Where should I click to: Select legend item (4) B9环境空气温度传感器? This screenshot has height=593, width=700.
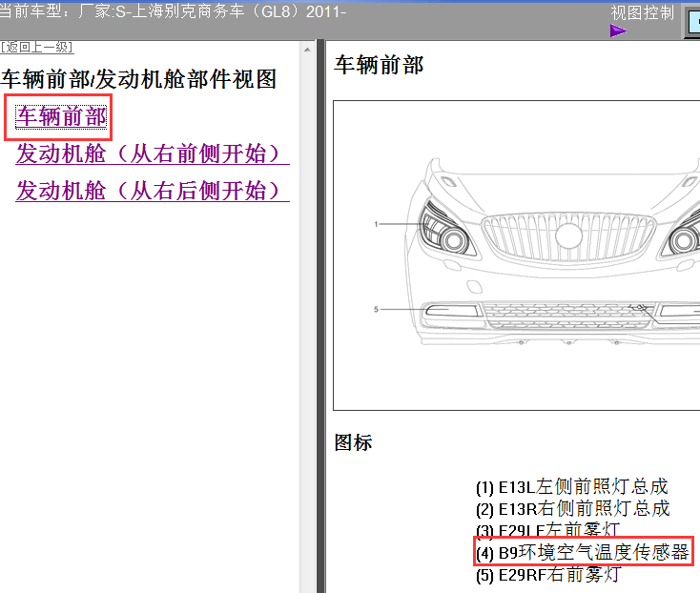(583, 552)
